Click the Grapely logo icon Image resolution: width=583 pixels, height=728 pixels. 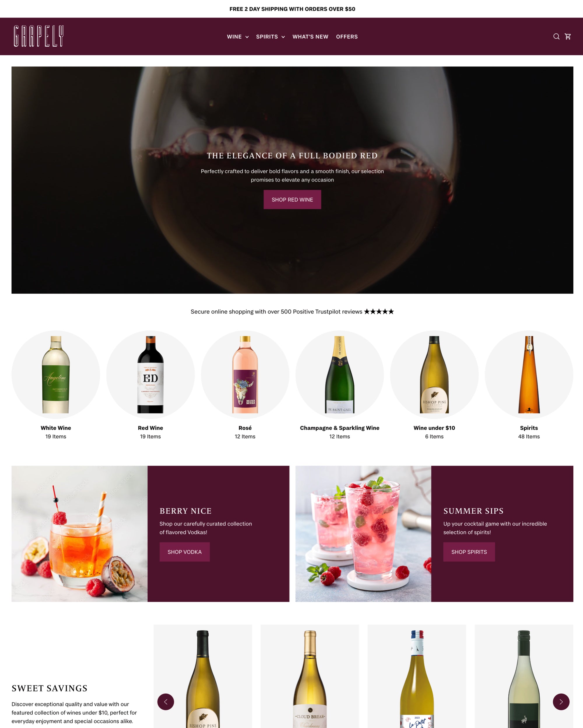point(38,36)
